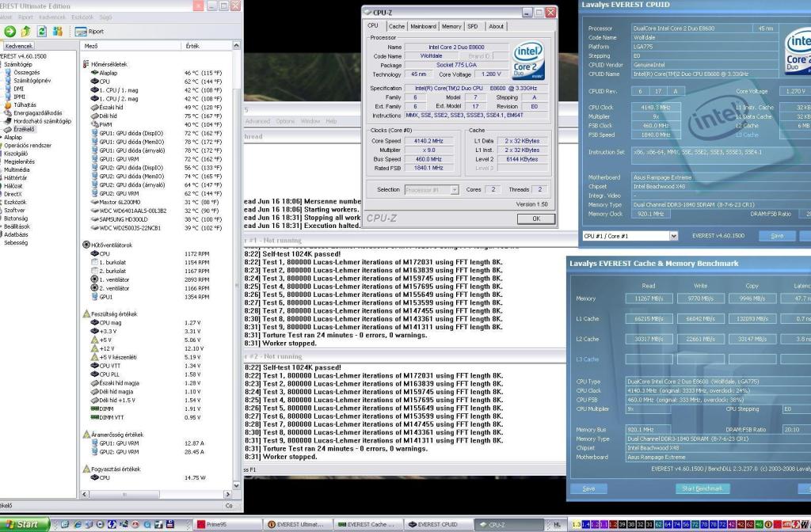
Task: Open the Riport toolbar button with icon
Action: pyautogui.click(x=89, y=32)
